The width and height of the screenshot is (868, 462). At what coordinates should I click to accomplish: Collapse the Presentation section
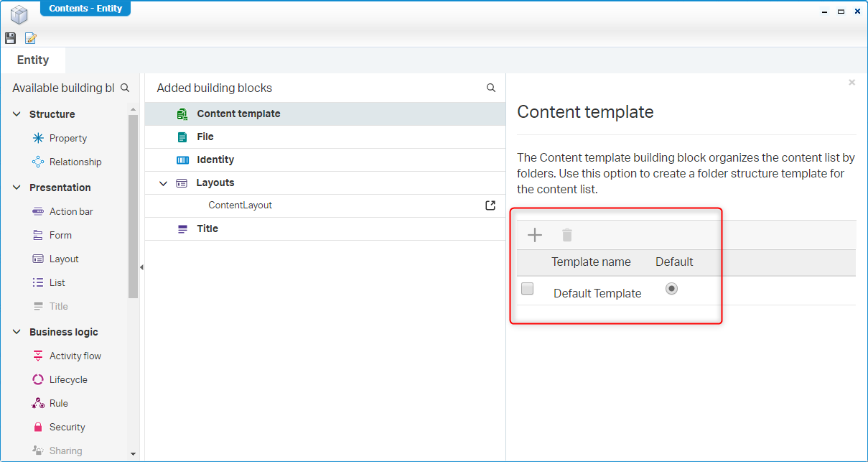17,188
